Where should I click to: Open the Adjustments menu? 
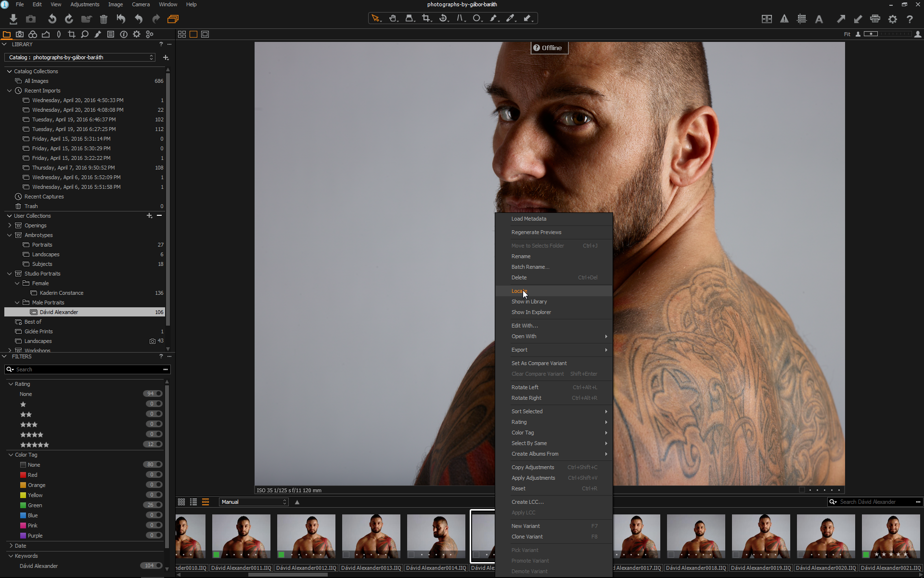(85, 4)
